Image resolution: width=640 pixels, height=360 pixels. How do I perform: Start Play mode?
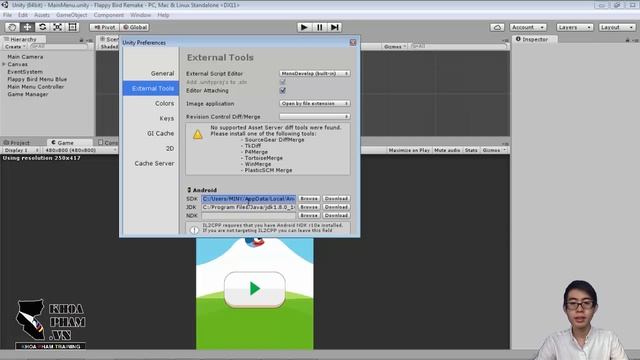point(304,27)
